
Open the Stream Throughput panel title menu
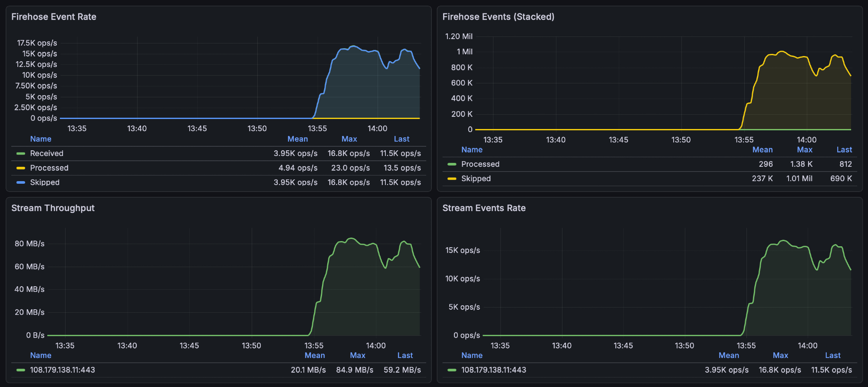[x=53, y=208]
